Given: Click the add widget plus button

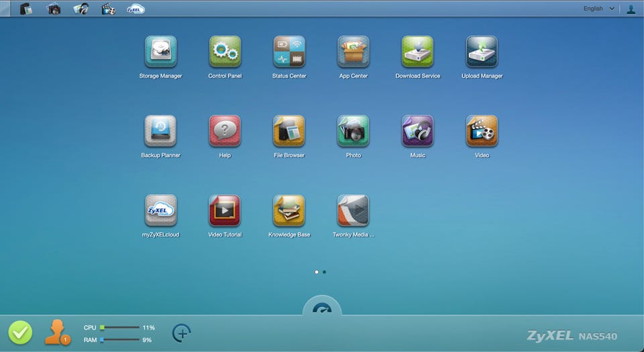Looking at the screenshot, I should [182, 333].
